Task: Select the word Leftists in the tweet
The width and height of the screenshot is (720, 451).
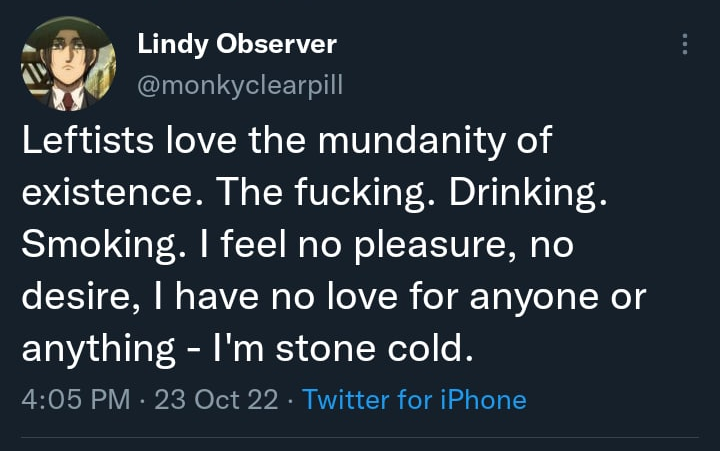Action: coord(88,140)
